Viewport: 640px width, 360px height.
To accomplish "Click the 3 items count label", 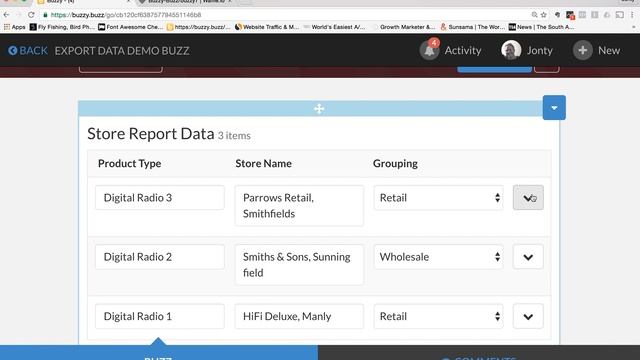I will pyautogui.click(x=234, y=136).
